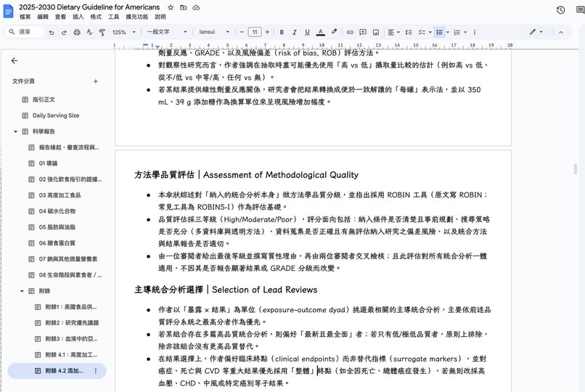This screenshot has width=585, height=392.
Task: Go to the Daily Serving Size tab
Action: (x=56, y=115)
